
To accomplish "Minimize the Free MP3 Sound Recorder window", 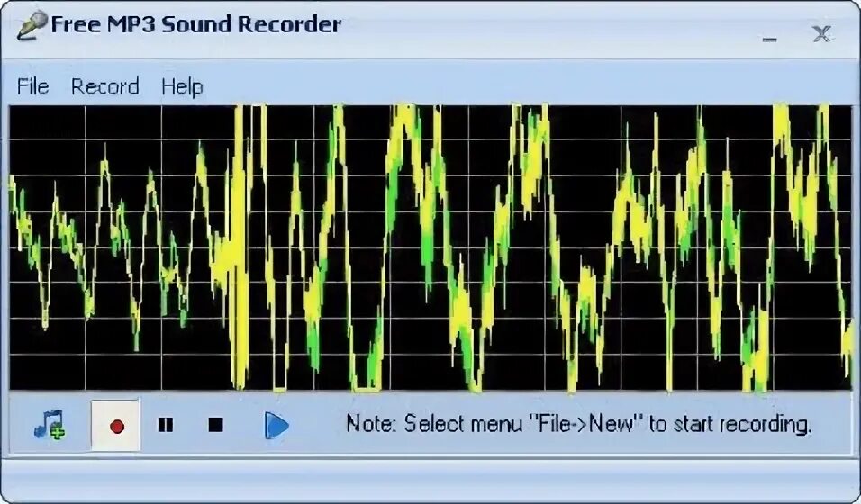I will tap(770, 40).
